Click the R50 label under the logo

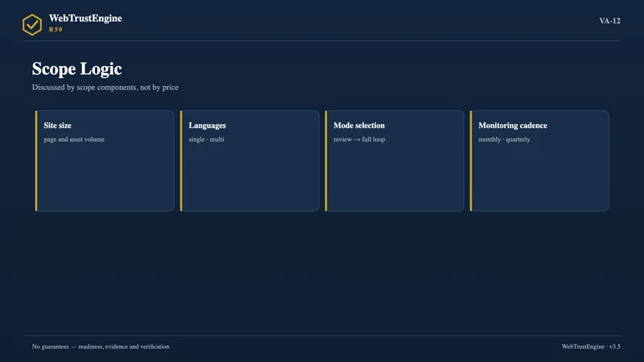coord(56,30)
